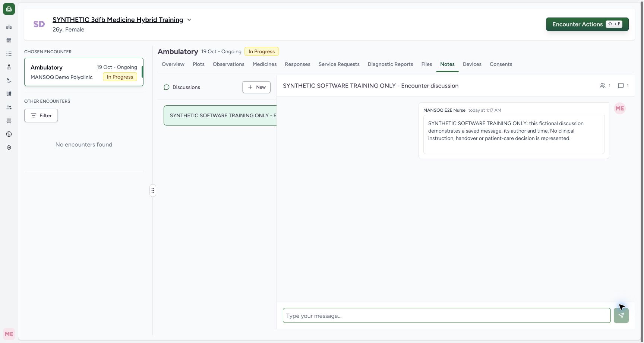The image size is (644, 343).
Task: Click the participants count icon
Action: [603, 86]
